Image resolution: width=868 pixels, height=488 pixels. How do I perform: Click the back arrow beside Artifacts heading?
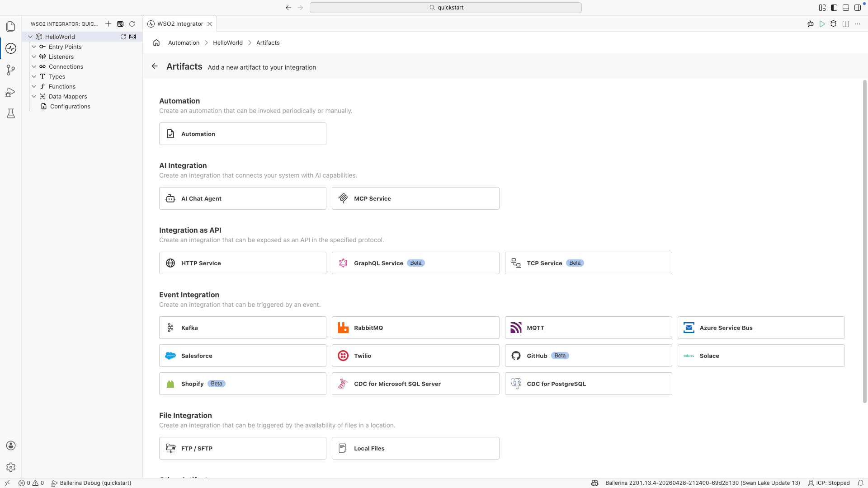[x=155, y=66]
